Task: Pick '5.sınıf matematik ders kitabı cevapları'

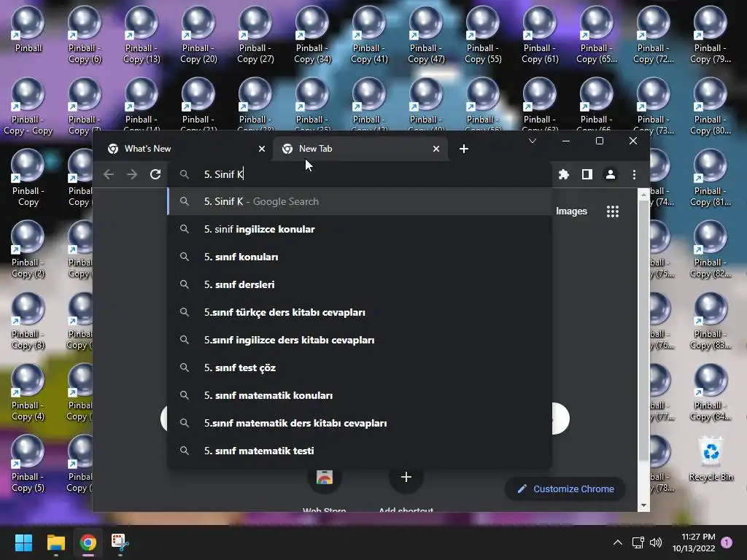Action: click(360, 423)
